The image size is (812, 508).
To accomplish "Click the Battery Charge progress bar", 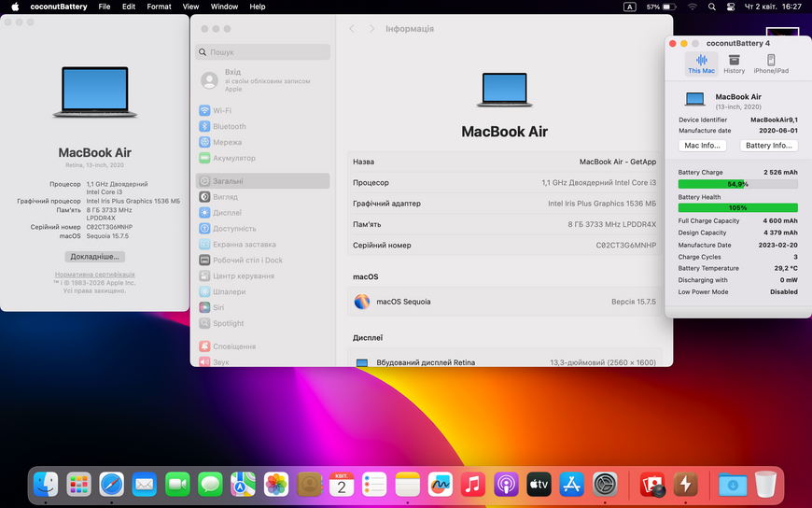I will [737, 184].
